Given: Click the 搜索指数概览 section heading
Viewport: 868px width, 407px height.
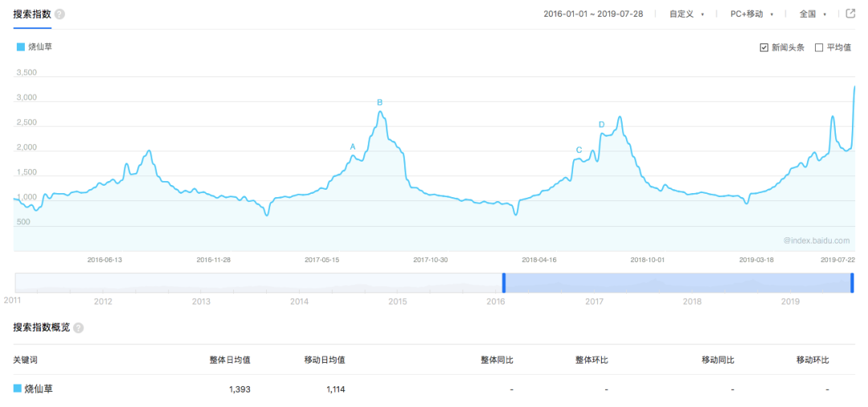Looking at the screenshot, I should coord(42,327).
